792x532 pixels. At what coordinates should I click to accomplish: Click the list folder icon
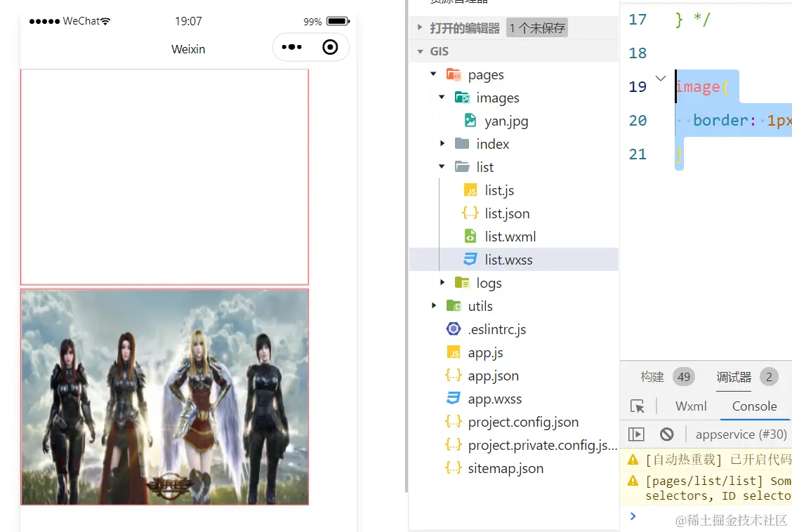[462, 167]
